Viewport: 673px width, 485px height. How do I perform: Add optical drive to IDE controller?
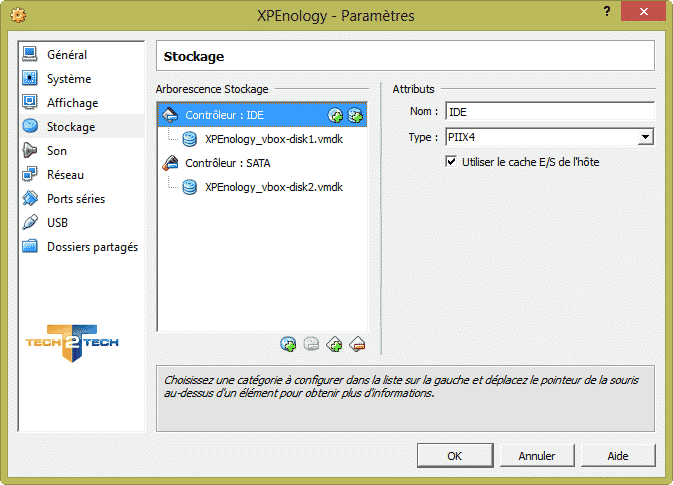(335, 115)
